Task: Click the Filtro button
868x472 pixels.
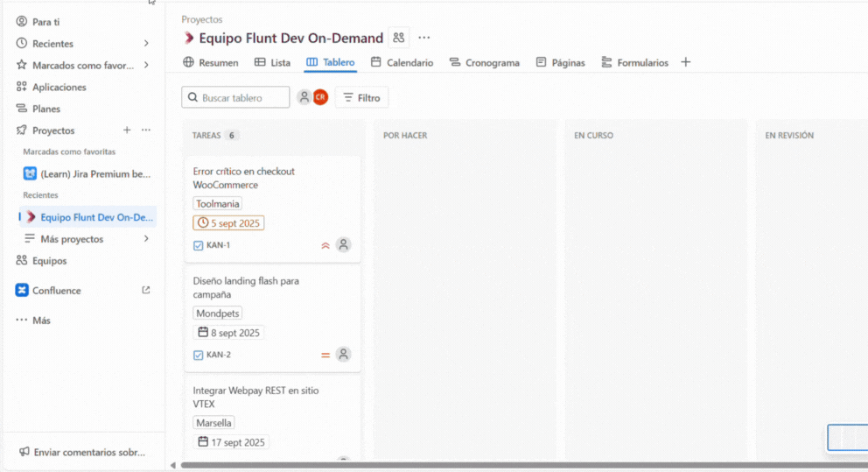Action: pos(362,98)
